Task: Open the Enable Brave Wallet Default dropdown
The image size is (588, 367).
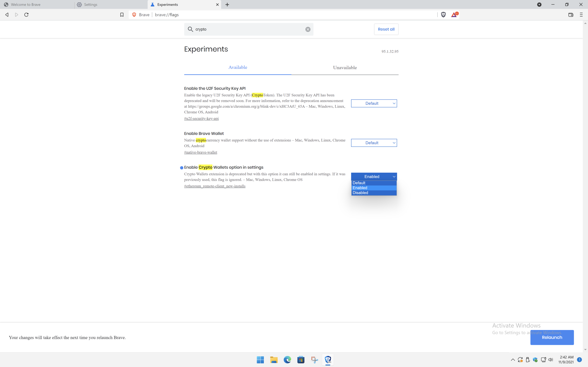Action: [374, 143]
